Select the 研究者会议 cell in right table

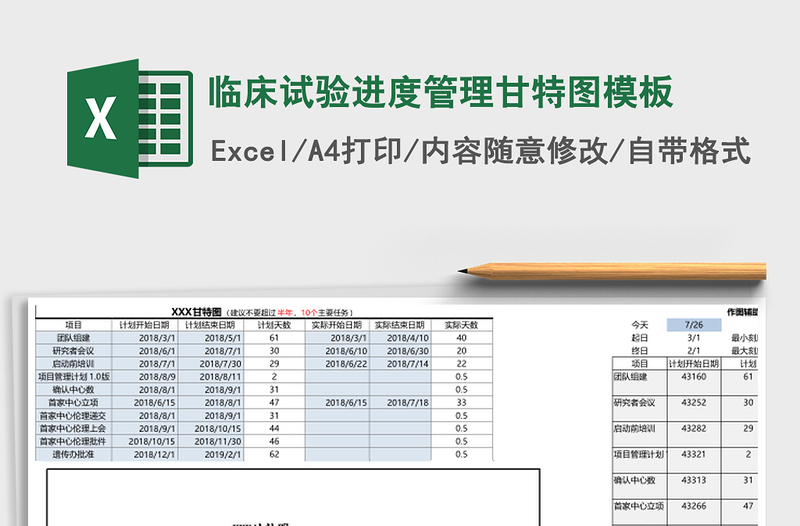(x=638, y=402)
